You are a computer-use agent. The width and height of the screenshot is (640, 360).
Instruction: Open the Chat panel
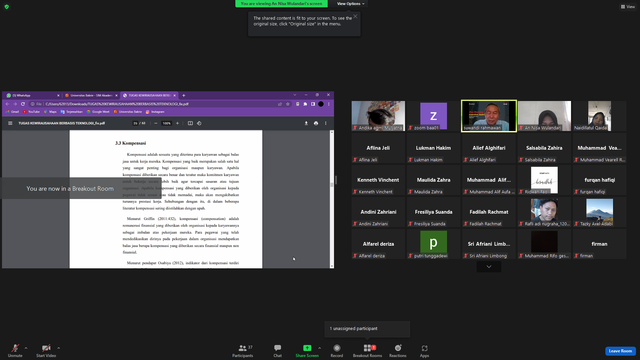click(x=278, y=350)
